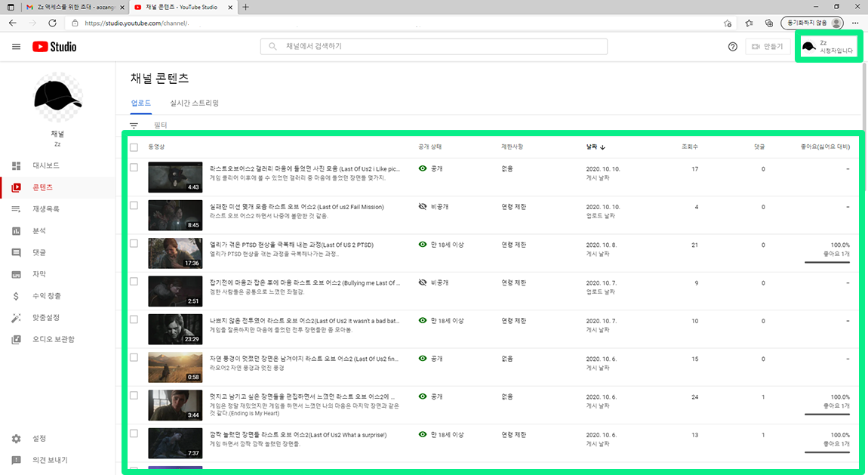Open 맞춤설정 customization in the sidebar
868x475 pixels.
coord(58,317)
